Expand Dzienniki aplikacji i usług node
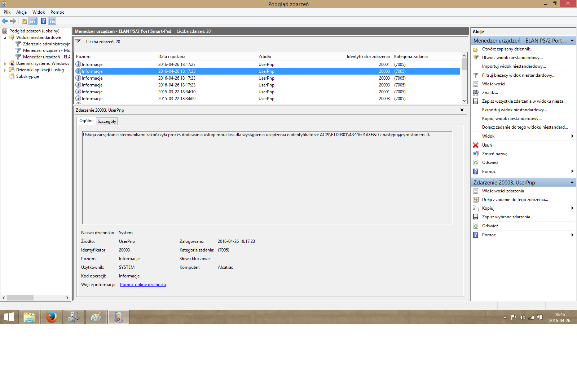 (5, 70)
